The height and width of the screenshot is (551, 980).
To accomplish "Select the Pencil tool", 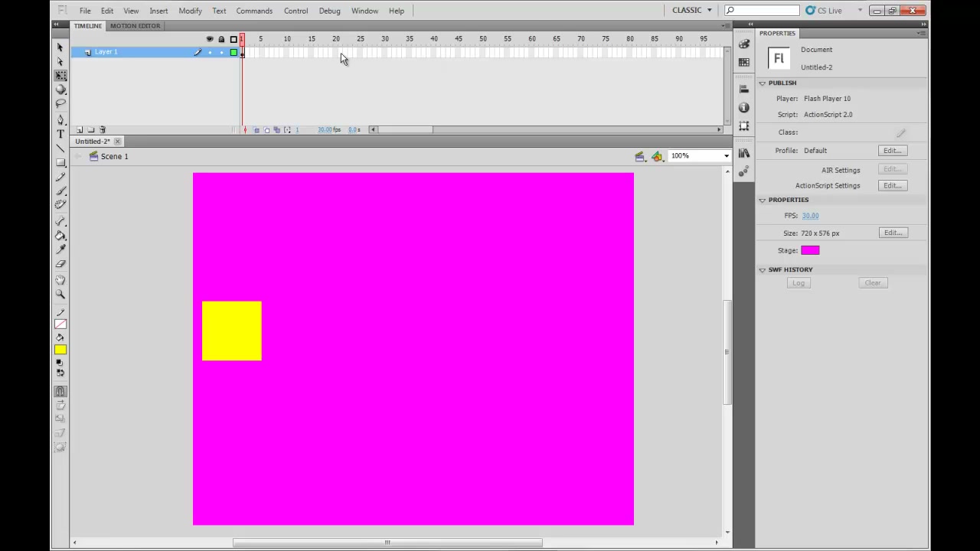I will 60,177.
